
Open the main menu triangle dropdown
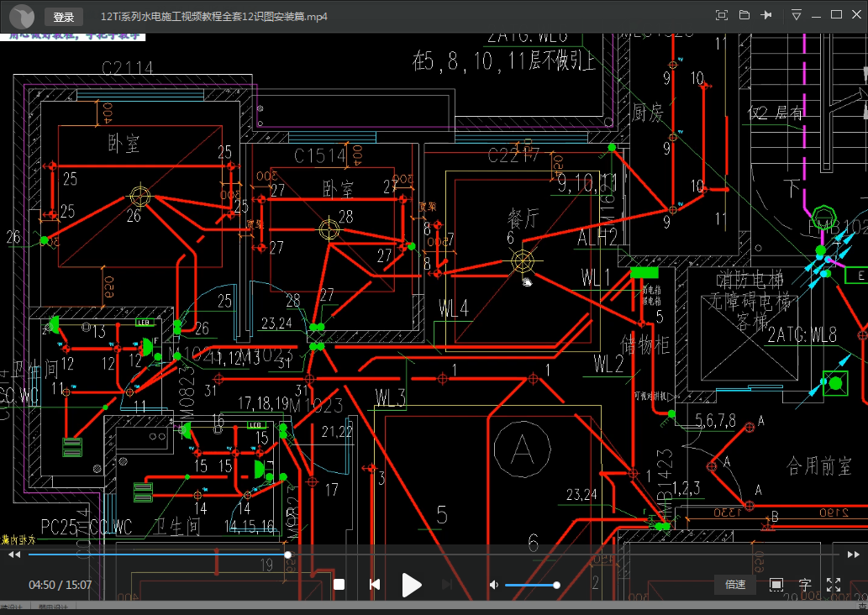tap(796, 15)
